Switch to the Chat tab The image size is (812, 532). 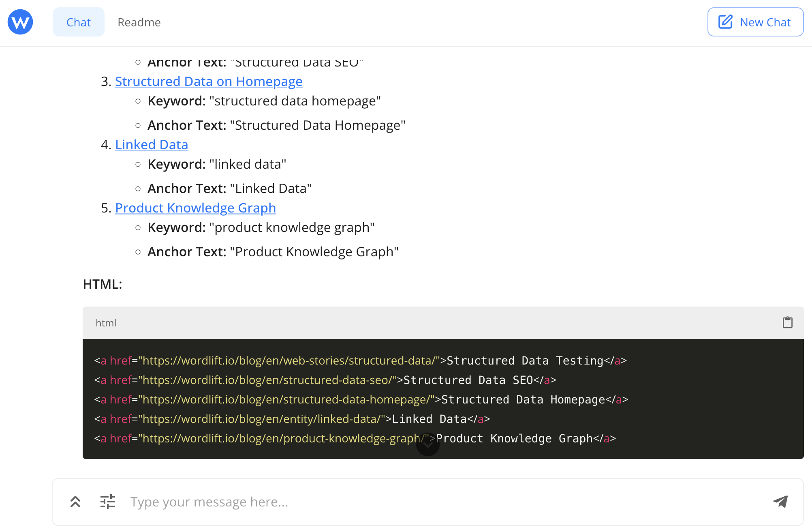point(79,22)
